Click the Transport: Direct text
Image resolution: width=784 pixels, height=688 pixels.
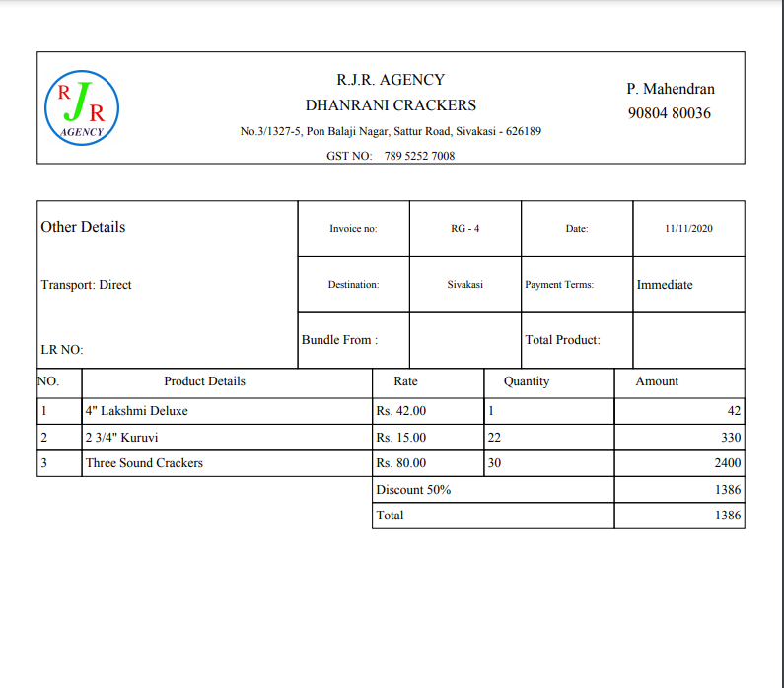click(x=86, y=285)
